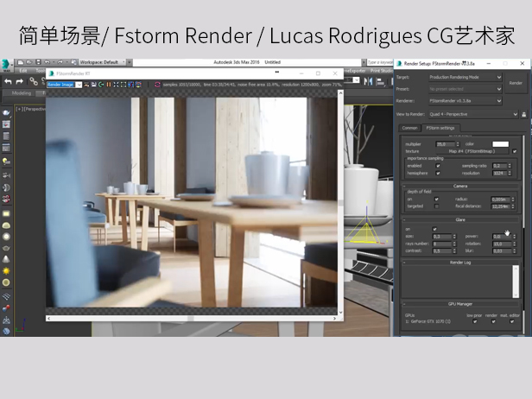532x399 pixels.
Task: Open the Renderer dropdown showing FStormRender
Action: coord(465,100)
